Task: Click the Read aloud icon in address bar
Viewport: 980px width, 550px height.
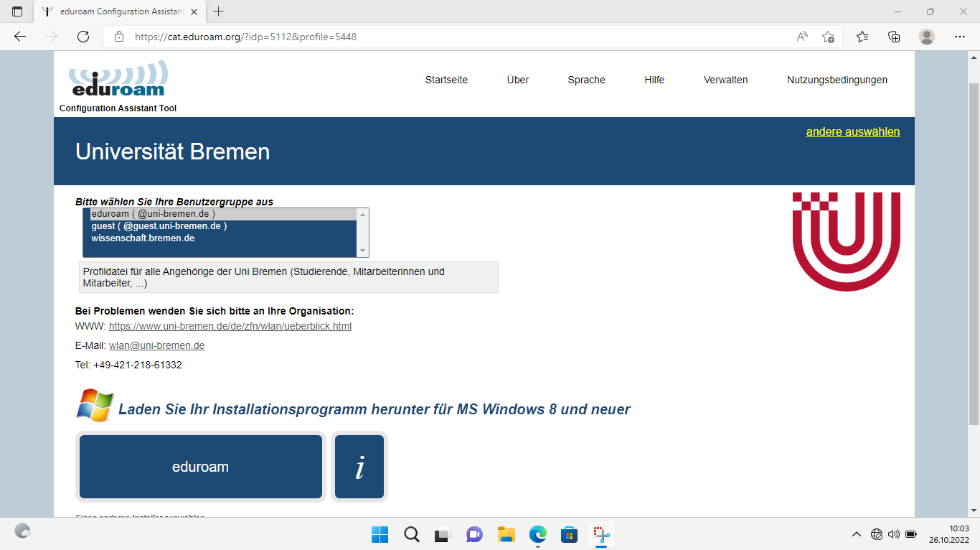Action: (x=802, y=37)
